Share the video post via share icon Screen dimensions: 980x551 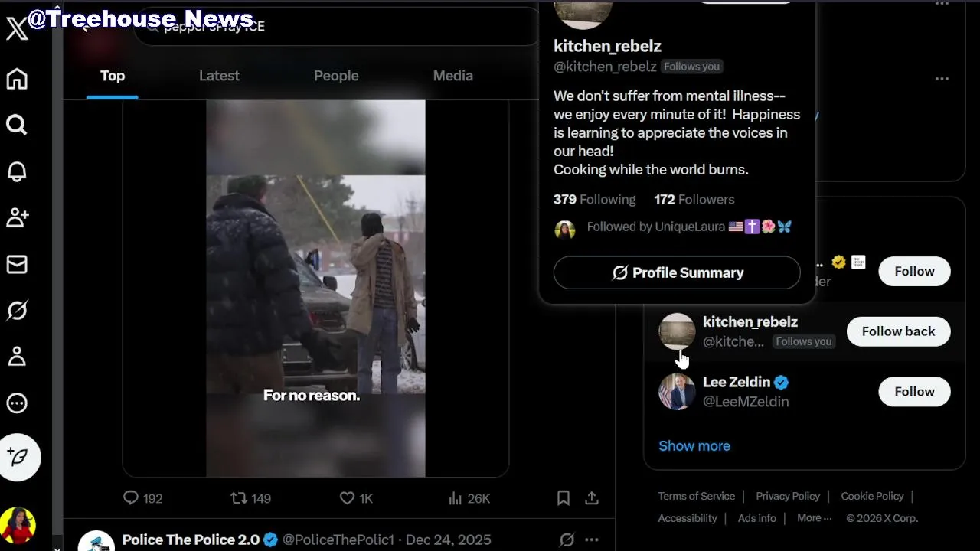[x=592, y=498]
